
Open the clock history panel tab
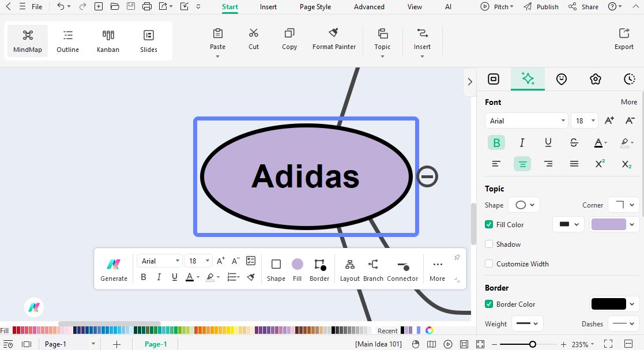(629, 79)
